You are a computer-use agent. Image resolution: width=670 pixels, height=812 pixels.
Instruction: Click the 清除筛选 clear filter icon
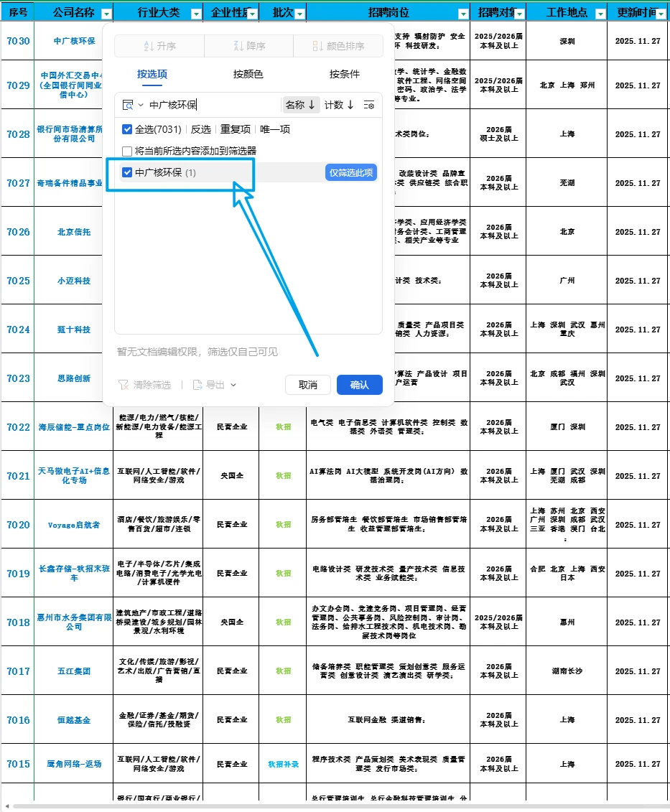point(124,384)
